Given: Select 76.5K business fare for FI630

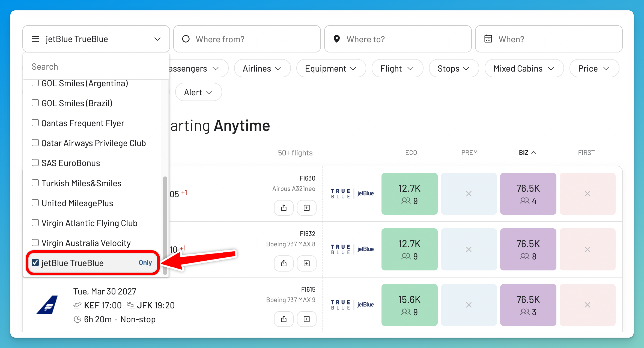Looking at the screenshot, I should 528,194.
